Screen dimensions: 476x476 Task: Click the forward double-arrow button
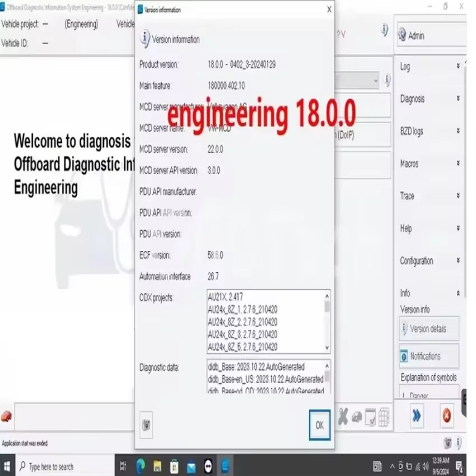click(x=417, y=416)
